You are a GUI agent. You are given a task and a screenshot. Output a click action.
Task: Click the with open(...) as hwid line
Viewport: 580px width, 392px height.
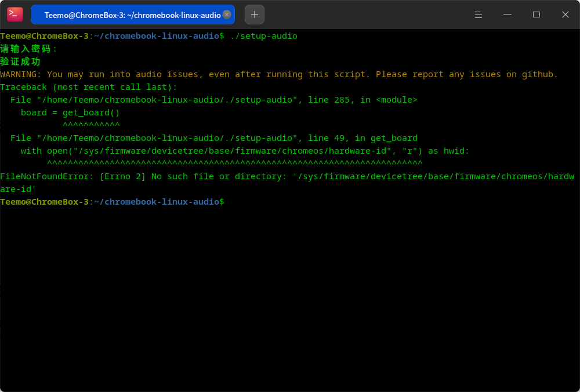coord(245,151)
